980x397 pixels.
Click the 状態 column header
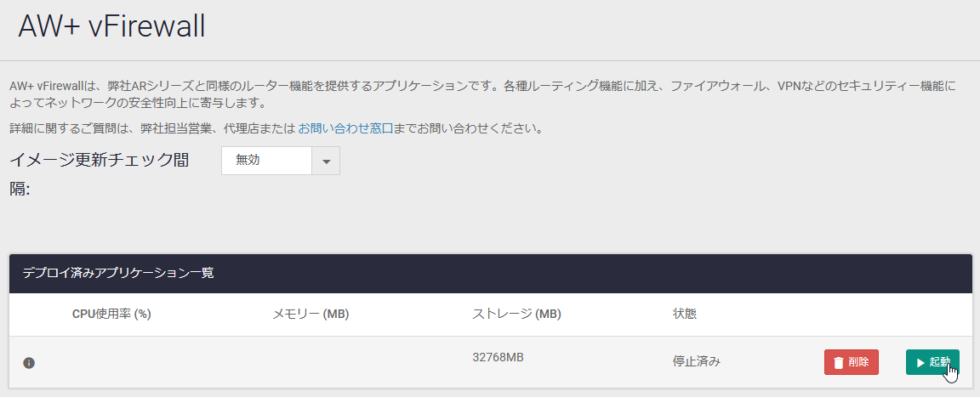coord(684,314)
